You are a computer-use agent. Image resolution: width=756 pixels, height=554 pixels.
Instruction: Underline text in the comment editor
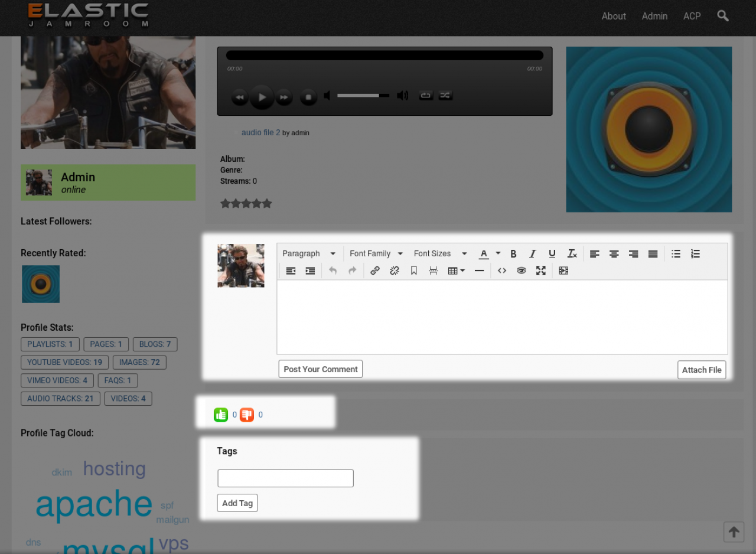[552, 254]
